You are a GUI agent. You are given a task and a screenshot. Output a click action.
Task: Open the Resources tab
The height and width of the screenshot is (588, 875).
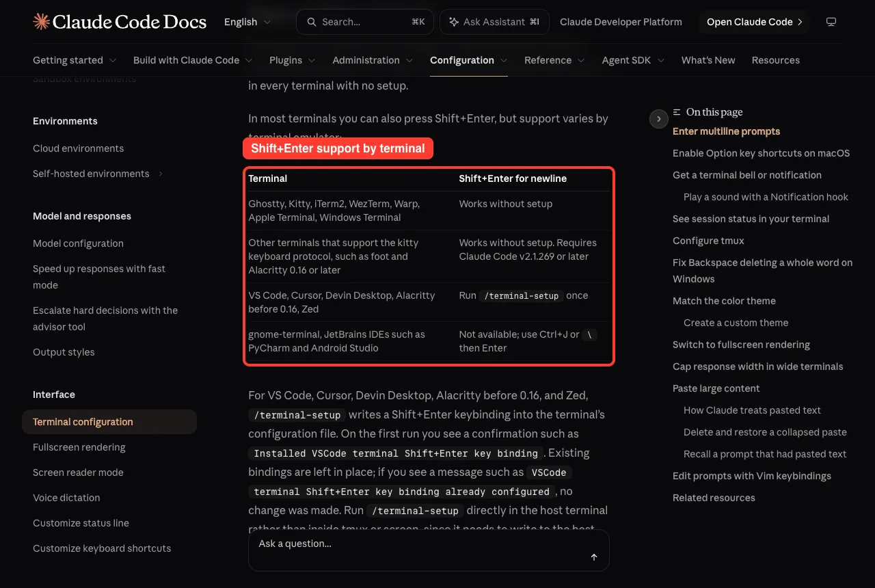click(775, 60)
